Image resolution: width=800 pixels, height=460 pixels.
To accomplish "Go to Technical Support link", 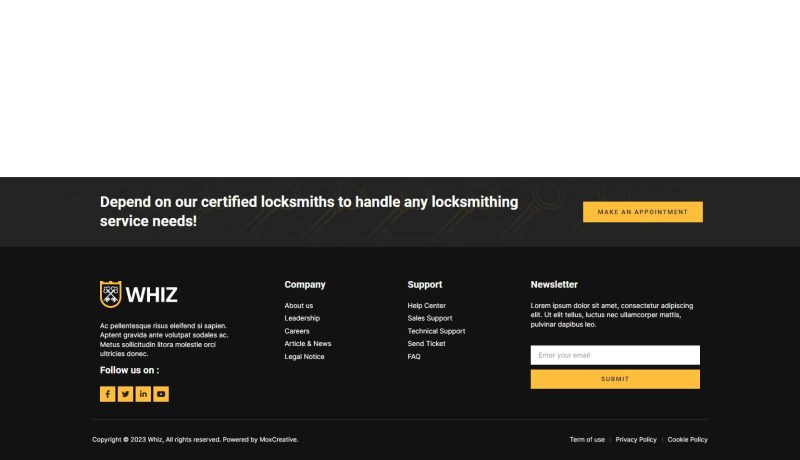I will pyautogui.click(x=436, y=331).
